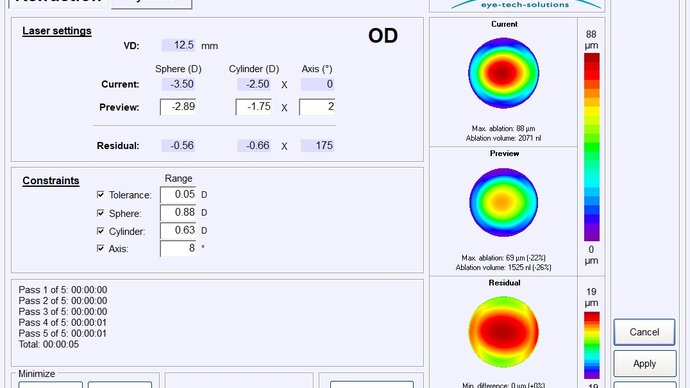Click the Current sphere value -3.50
690x388 pixels.
tap(178, 84)
